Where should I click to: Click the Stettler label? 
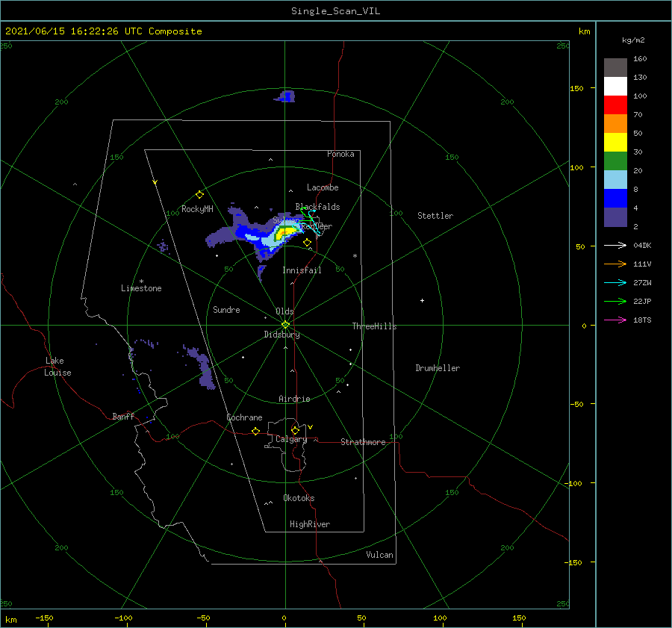[435, 216]
